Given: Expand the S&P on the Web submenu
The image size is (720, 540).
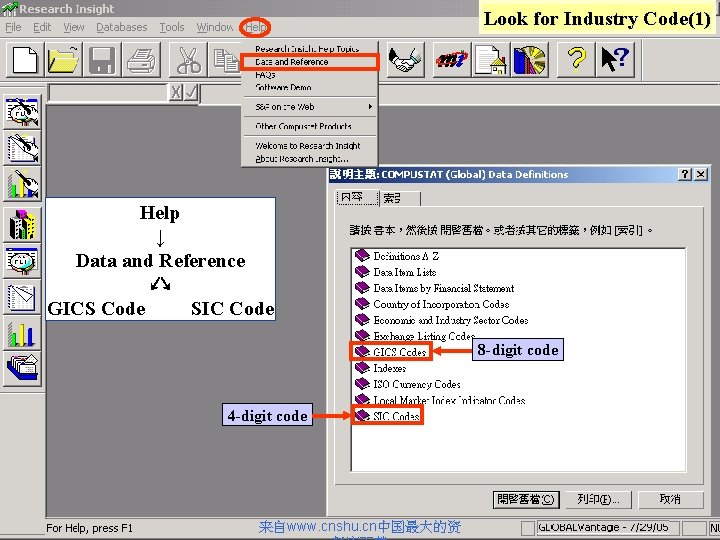Looking at the screenshot, I should [x=309, y=107].
